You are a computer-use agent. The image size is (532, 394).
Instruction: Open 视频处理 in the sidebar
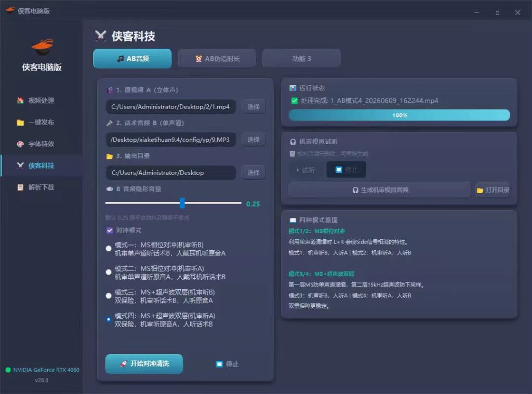(41, 100)
